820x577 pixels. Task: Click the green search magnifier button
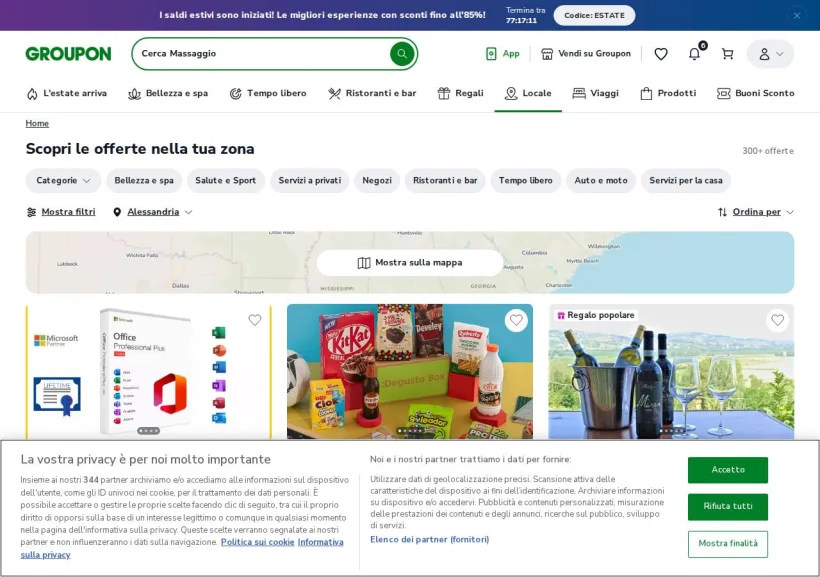(x=402, y=53)
